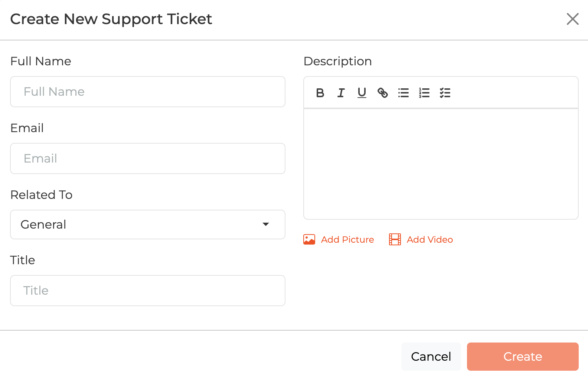Click the Add Picture image icon
The width and height of the screenshot is (588, 380).
point(309,239)
